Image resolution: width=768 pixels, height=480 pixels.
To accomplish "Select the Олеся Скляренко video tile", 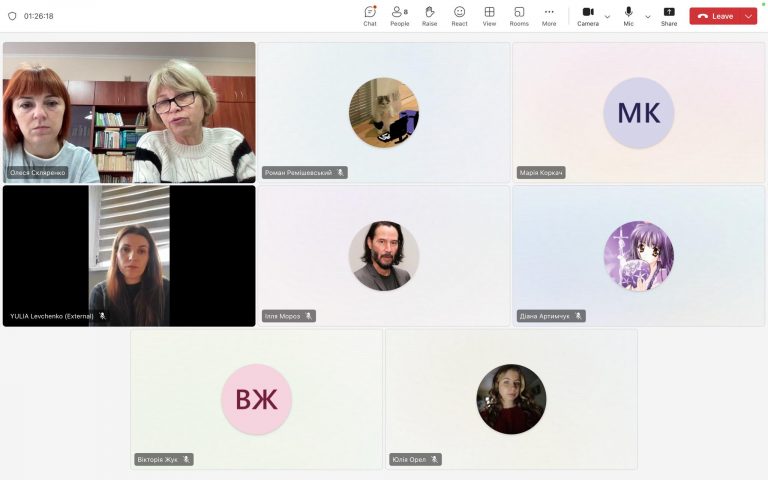I will click(x=129, y=112).
